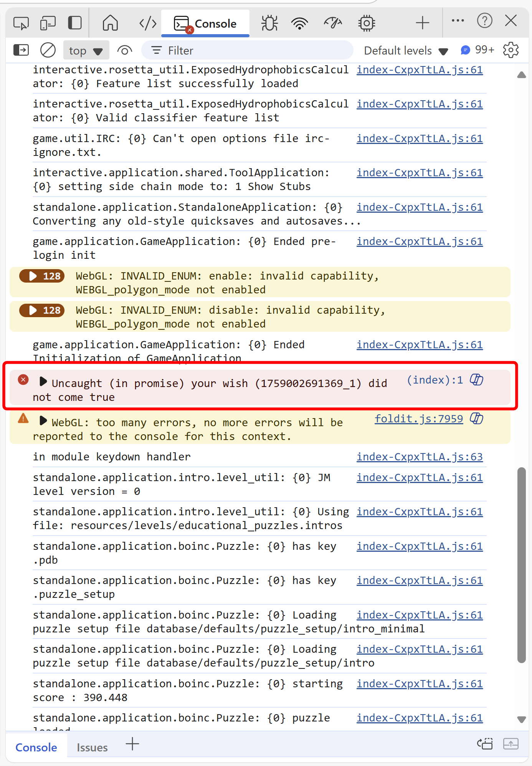The image size is (532, 766).
Task: Open index-CxpxTtLA.js:63 source link
Action: [420, 457]
